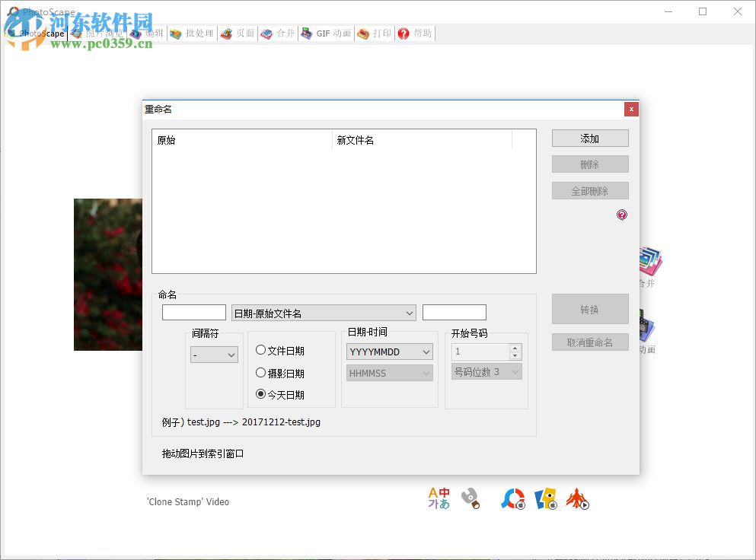Select the 今天日期 radio button

click(x=261, y=396)
